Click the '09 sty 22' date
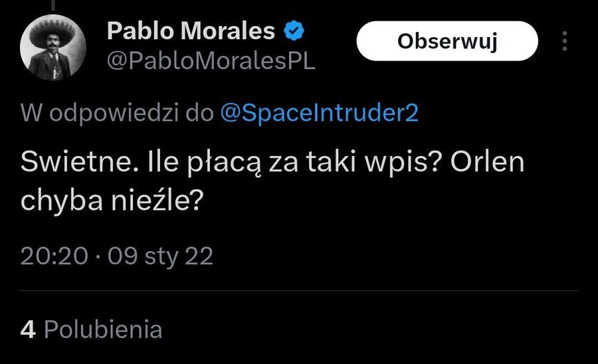Image resolution: width=598 pixels, height=364 pixels. coord(161,256)
